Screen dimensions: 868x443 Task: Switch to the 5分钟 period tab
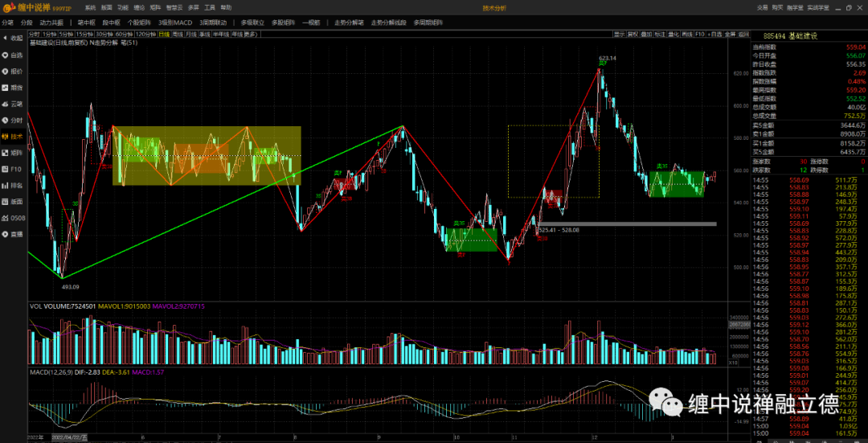point(66,35)
